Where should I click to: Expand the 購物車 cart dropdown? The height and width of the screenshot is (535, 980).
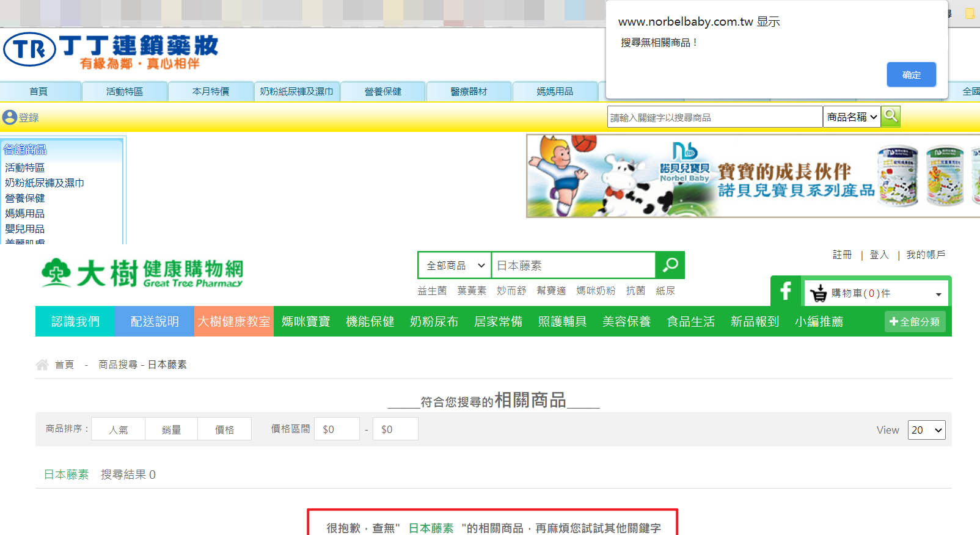tap(938, 294)
